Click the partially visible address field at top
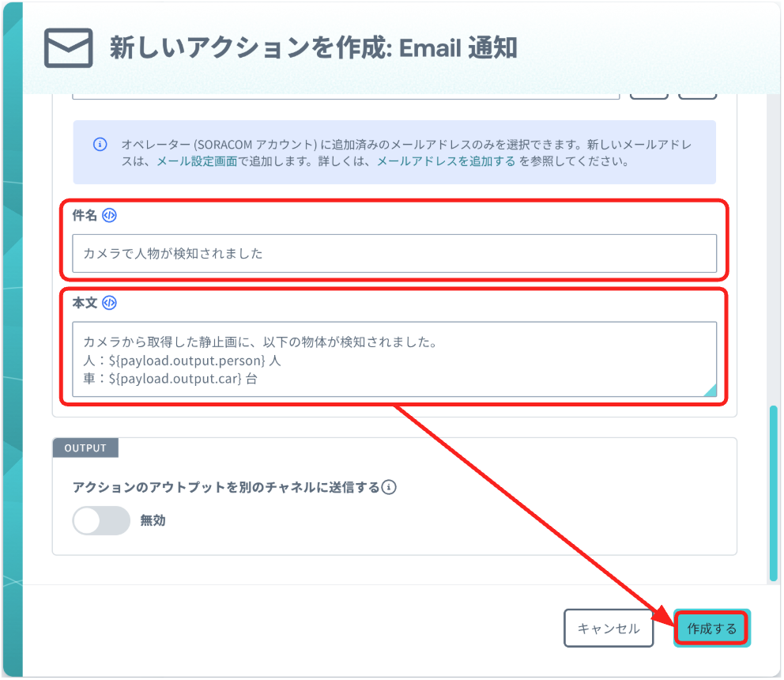Screen dimensions: 784x680 click(345, 95)
